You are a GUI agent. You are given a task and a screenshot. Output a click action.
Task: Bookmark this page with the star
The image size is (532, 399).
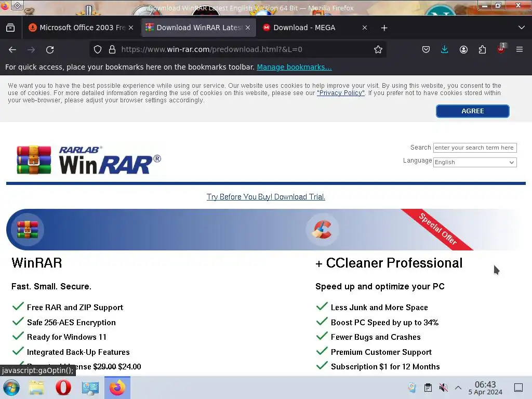(378, 49)
